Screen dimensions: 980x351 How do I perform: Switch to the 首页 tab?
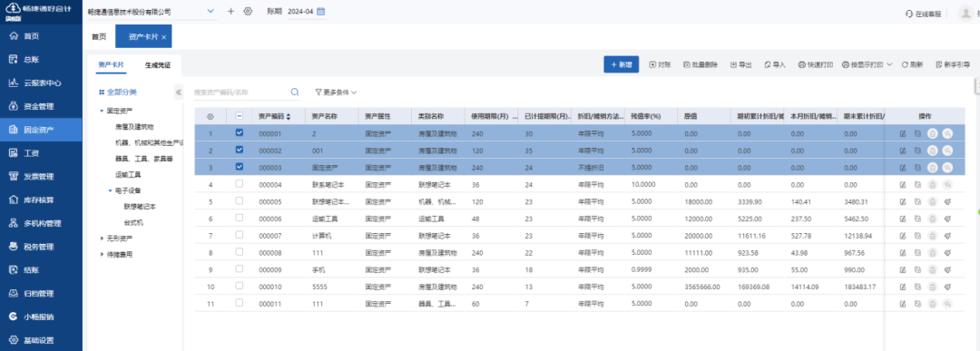click(x=99, y=37)
